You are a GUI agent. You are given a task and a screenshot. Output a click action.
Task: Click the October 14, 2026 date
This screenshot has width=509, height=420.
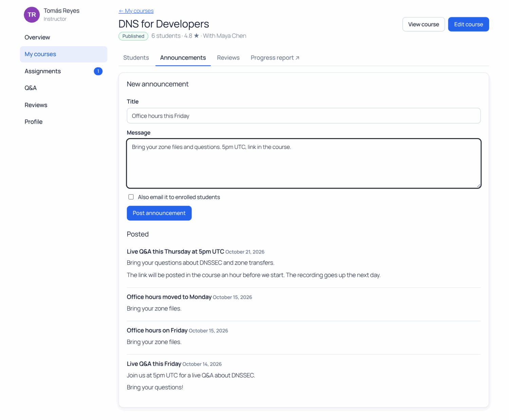[202, 364]
